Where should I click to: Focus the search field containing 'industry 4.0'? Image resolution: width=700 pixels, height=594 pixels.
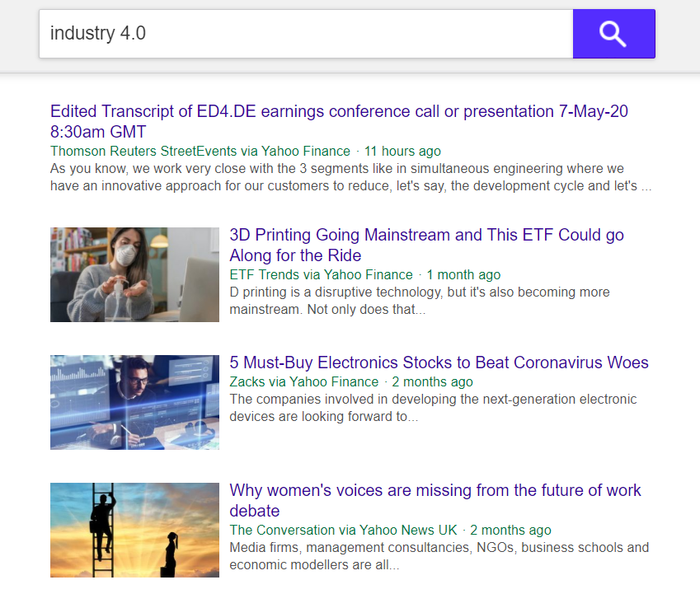point(306,34)
